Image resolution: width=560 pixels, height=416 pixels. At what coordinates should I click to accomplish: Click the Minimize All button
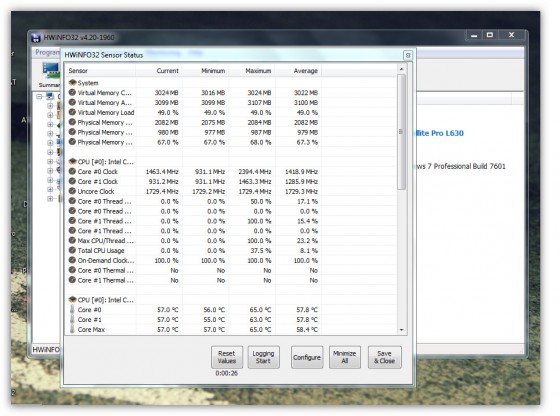(x=345, y=357)
